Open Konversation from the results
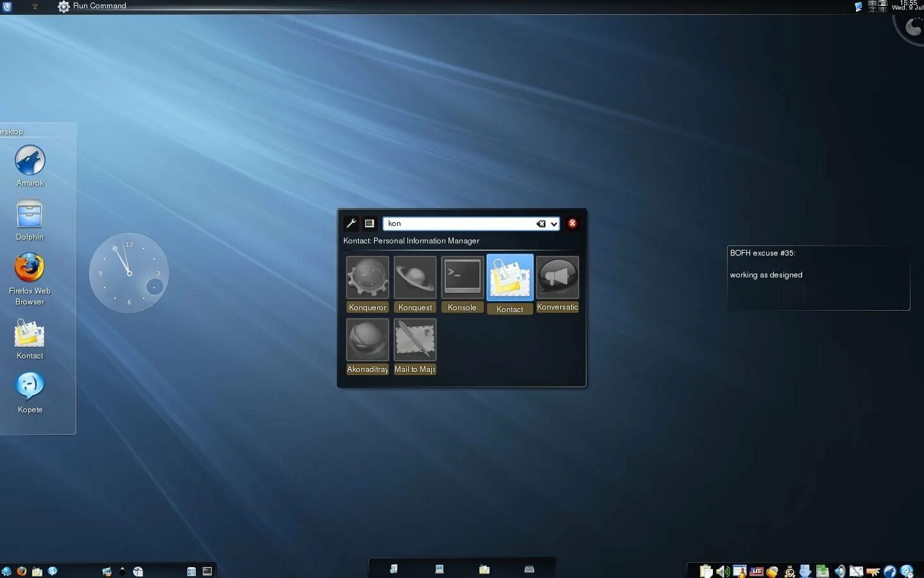 click(557, 285)
